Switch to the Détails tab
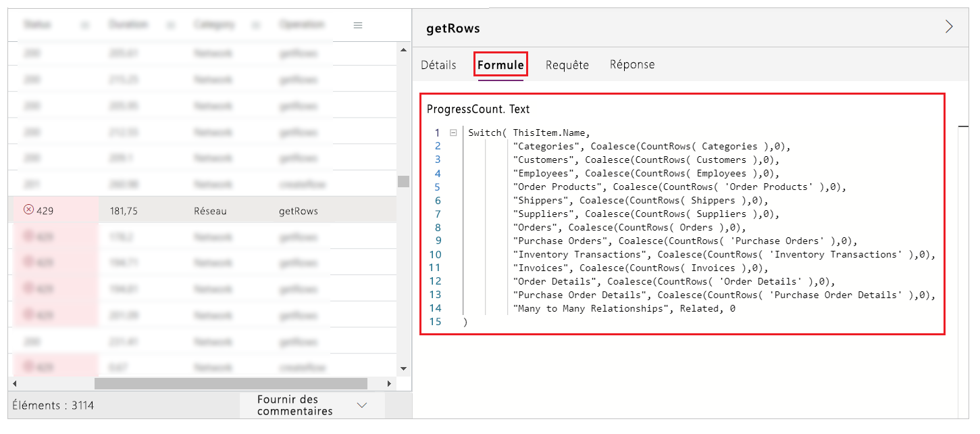The width and height of the screenshot is (980, 434). click(x=438, y=65)
